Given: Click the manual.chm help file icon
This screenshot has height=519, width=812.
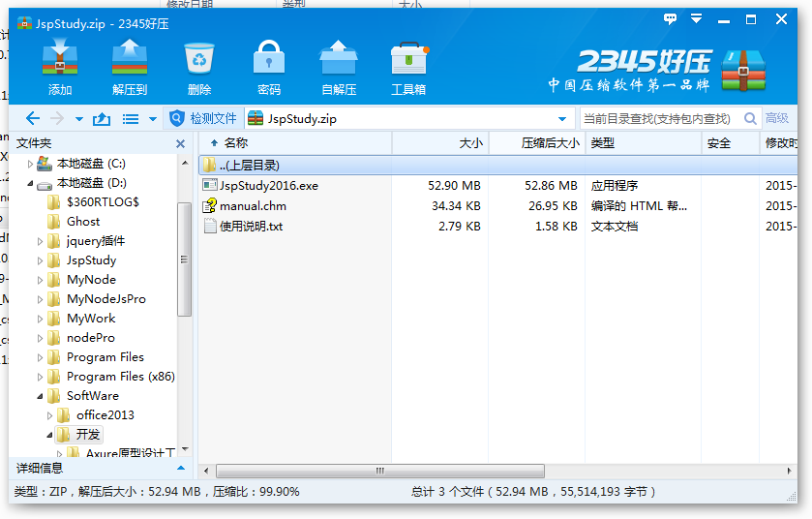Looking at the screenshot, I should 210,205.
